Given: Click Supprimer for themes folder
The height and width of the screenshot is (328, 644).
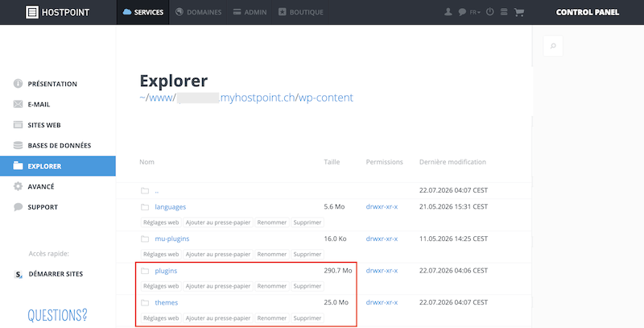Looking at the screenshot, I should point(308,318).
